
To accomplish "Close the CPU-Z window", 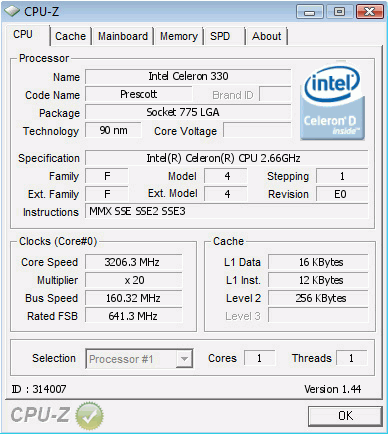I will coord(369,12).
